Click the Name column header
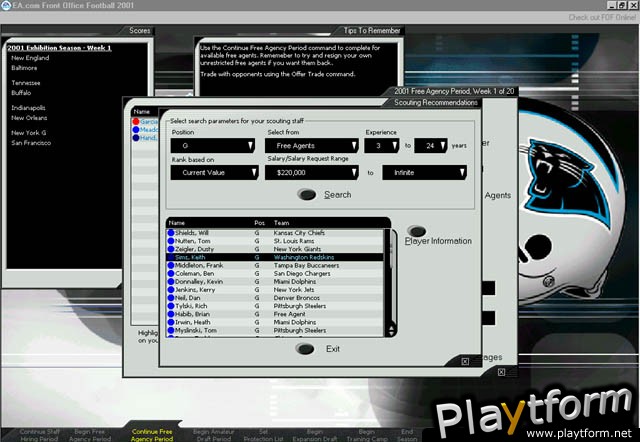This screenshot has width=640, height=442. (177, 223)
